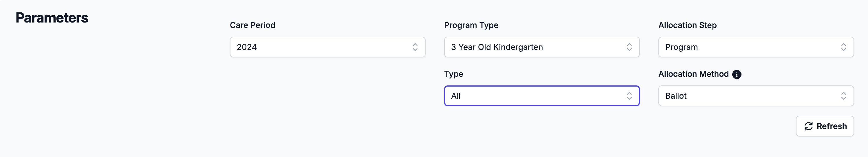Click the Allocation Method label text
Image resolution: width=868 pixels, height=157 pixels.
pos(693,74)
